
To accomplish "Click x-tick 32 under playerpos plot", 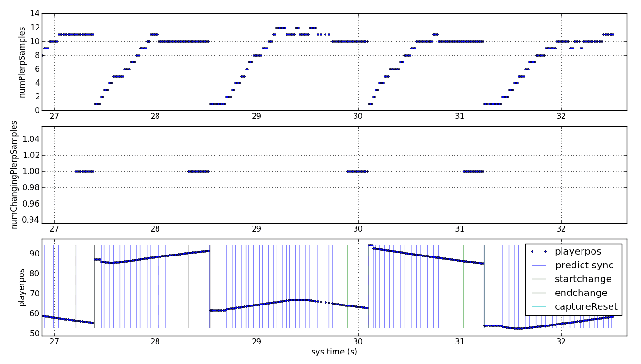I will pyautogui.click(x=561, y=342).
